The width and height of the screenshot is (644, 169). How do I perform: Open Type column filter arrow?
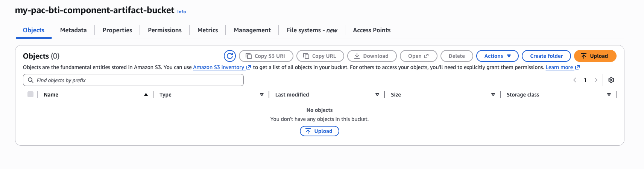click(262, 95)
